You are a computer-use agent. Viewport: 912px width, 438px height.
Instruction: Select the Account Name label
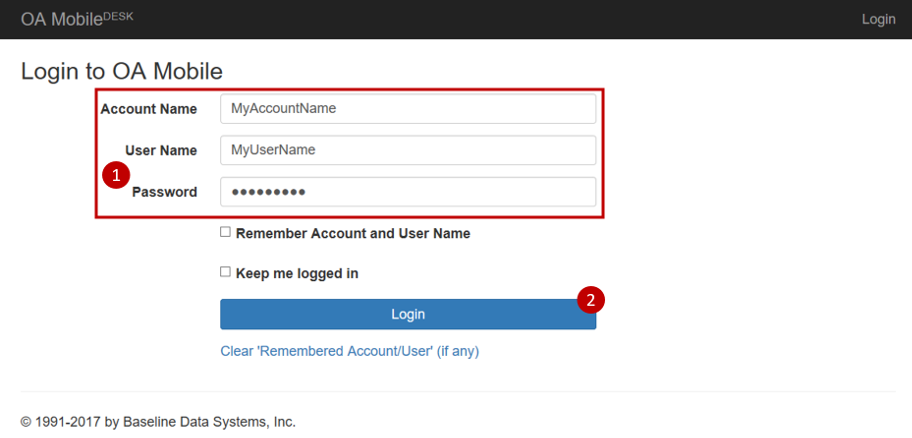point(148,109)
